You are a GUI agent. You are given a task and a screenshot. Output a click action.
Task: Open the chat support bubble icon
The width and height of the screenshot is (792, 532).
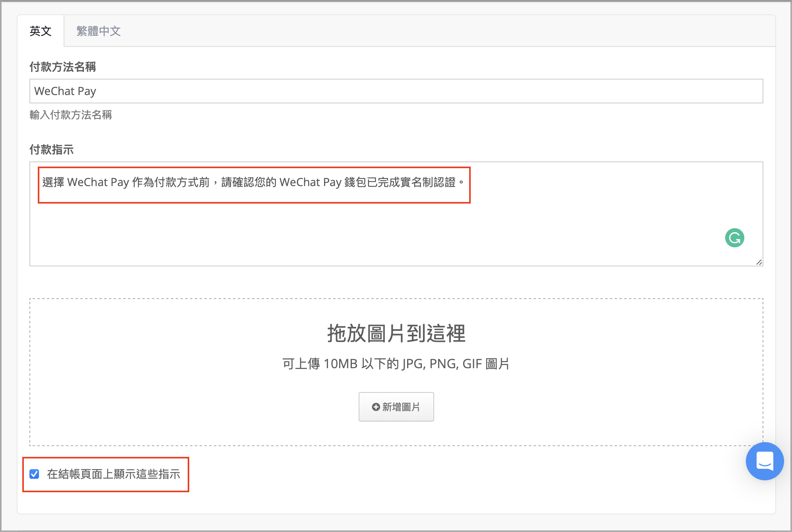(x=765, y=461)
